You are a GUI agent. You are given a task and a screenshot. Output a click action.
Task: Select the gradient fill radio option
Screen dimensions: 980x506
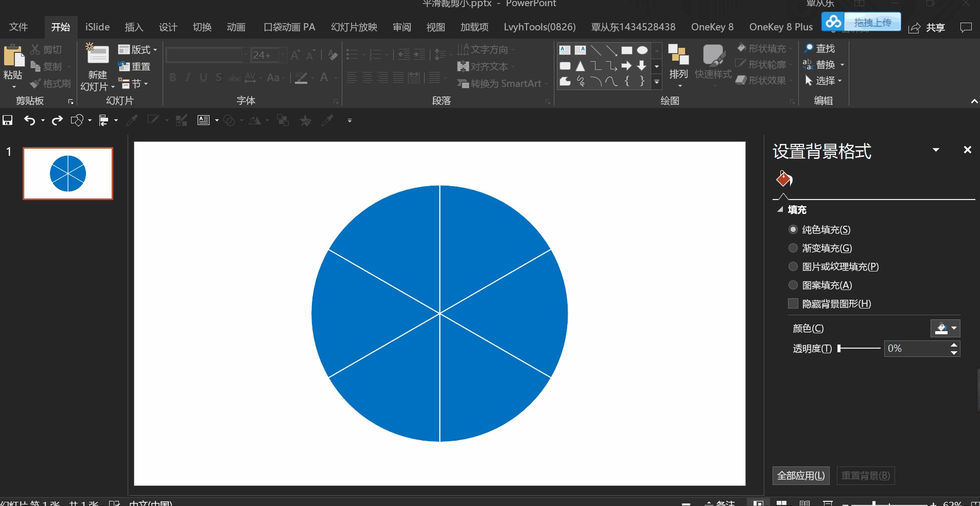point(793,248)
